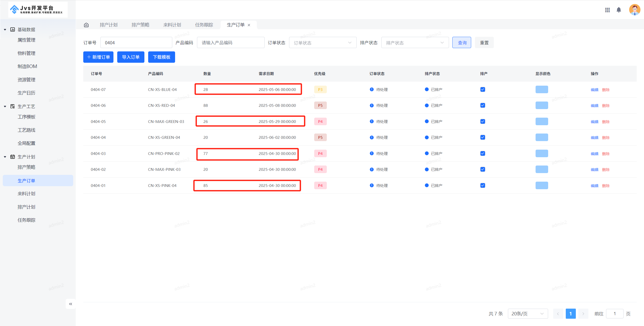Select the 基础数据 sidebar icon
This screenshot has width=644, height=326.
tap(13, 29)
